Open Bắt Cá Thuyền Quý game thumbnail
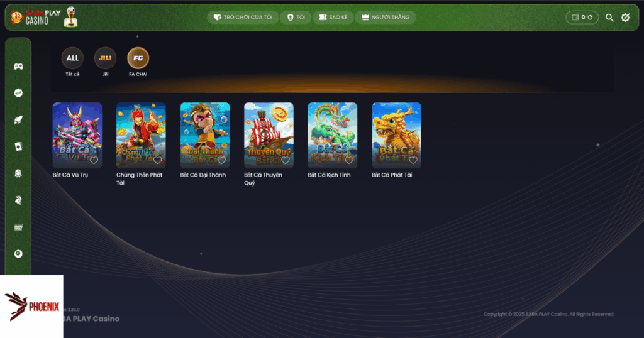The width and height of the screenshot is (644, 338). pyautogui.click(x=269, y=135)
